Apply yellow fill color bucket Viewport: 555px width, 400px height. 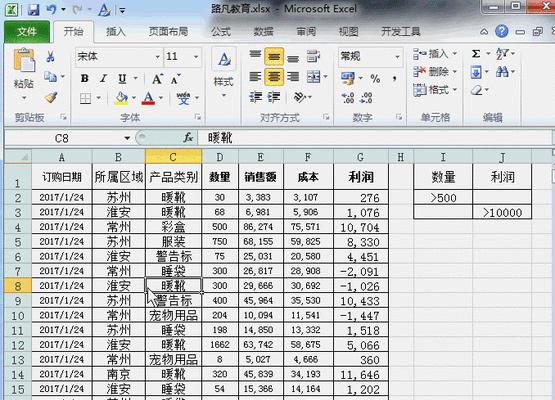[x=121, y=98]
